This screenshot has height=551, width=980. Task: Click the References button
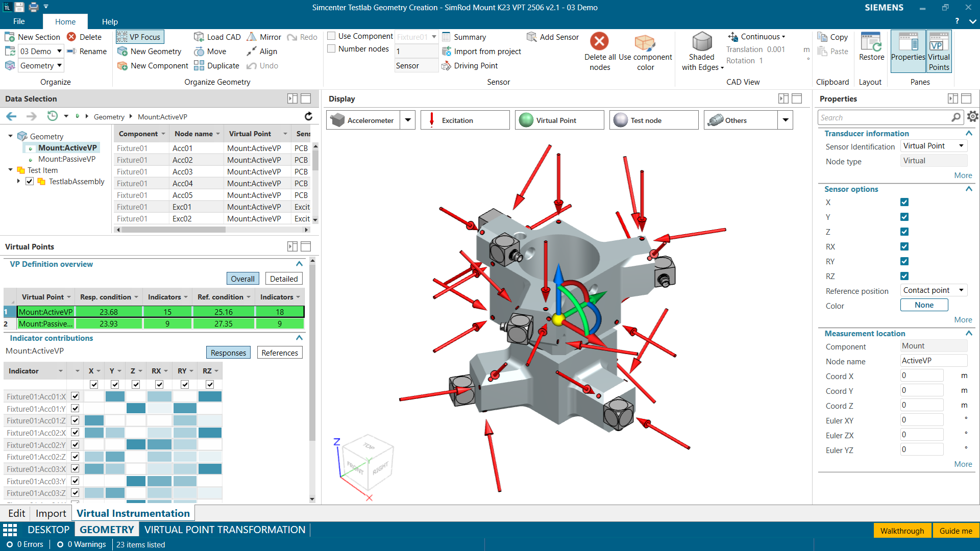click(x=279, y=353)
